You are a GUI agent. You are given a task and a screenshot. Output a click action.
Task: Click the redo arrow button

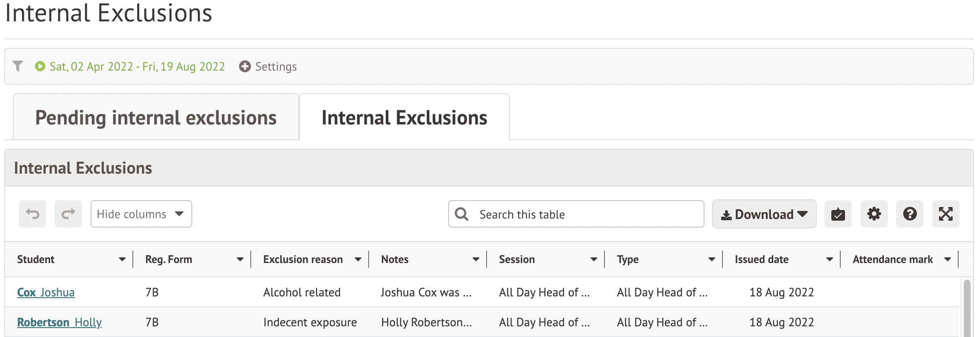click(68, 214)
